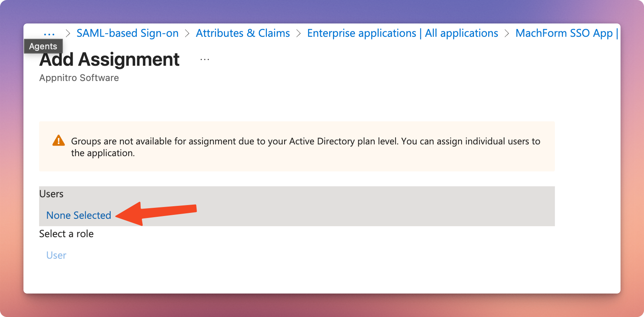Click chevron before MachForm SSO App

pyautogui.click(x=507, y=33)
